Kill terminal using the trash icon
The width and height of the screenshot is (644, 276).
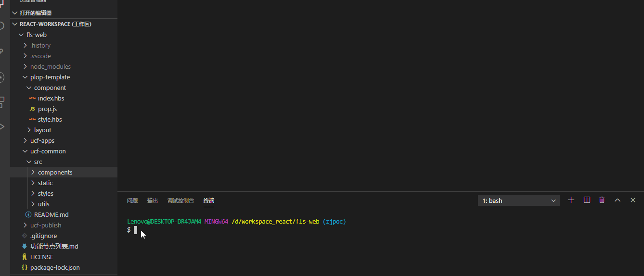[x=602, y=200]
